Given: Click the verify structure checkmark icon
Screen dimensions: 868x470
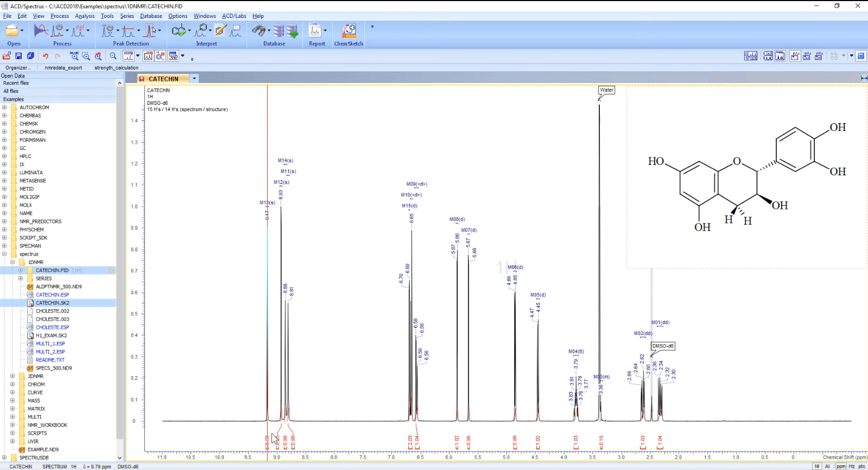Looking at the screenshot, I should [179, 31].
